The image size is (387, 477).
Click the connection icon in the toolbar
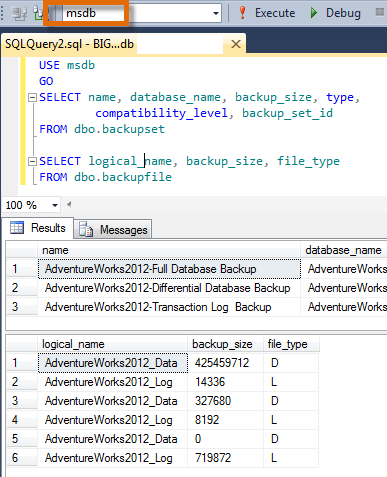(19, 13)
